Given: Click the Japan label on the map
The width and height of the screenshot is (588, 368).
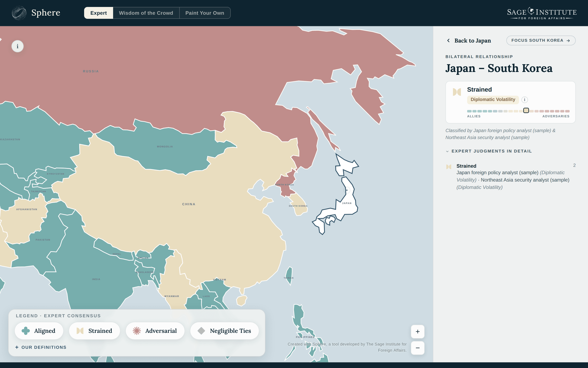Looking at the screenshot, I should [347, 203].
